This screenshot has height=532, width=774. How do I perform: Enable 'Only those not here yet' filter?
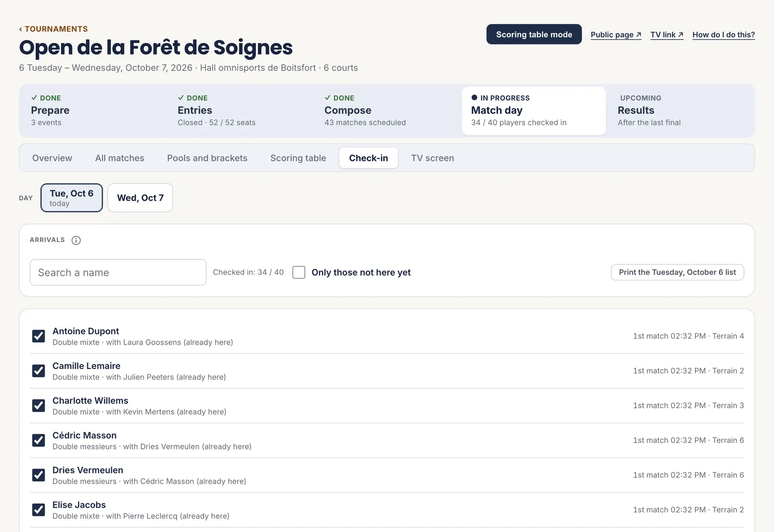[299, 272]
